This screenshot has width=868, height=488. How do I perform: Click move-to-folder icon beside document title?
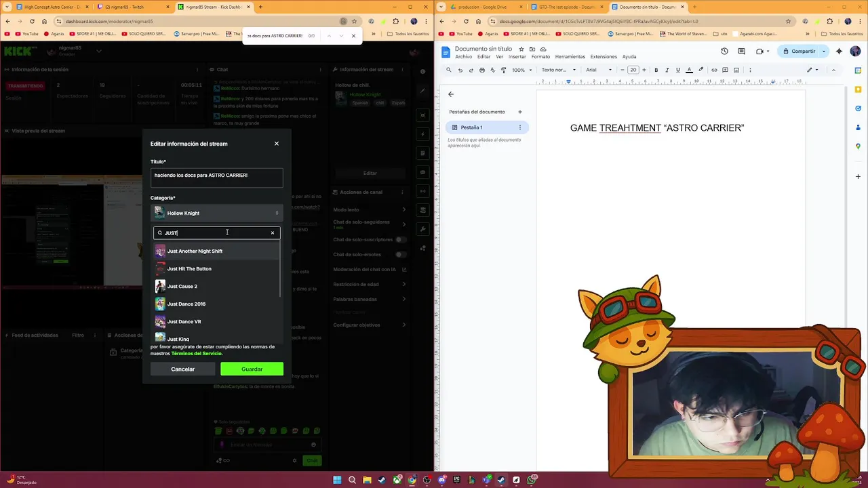pyautogui.click(x=532, y=49)
